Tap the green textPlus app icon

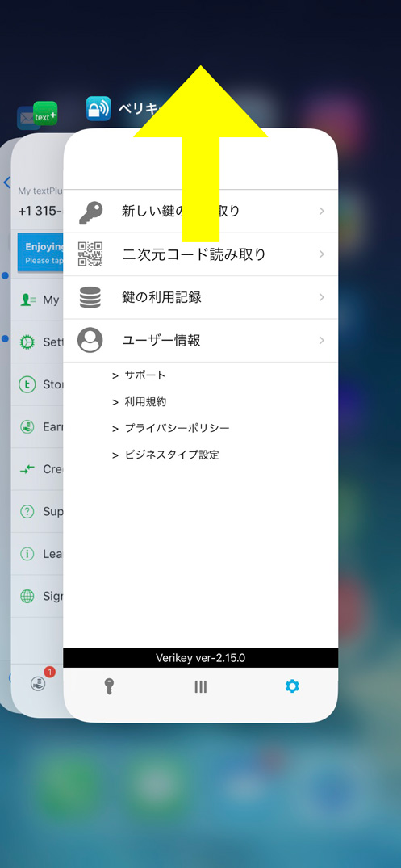pos(45,115)
